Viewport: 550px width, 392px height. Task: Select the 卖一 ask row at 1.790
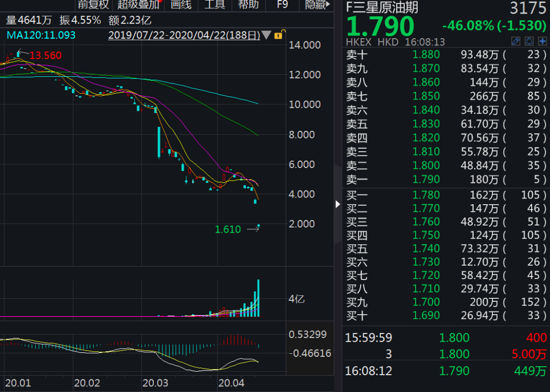446,180
